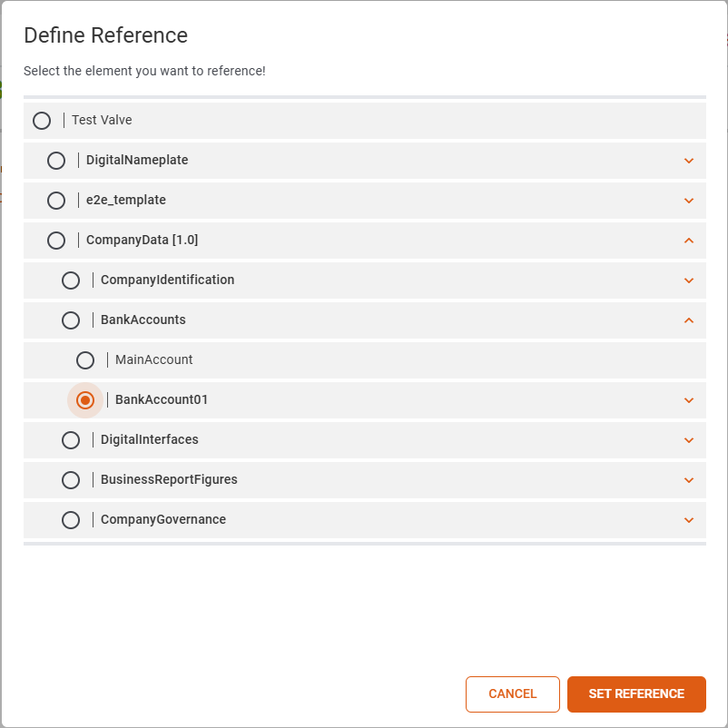
Task: Select the DigitalNameplate radio button
Action: [x=55, y=160]
